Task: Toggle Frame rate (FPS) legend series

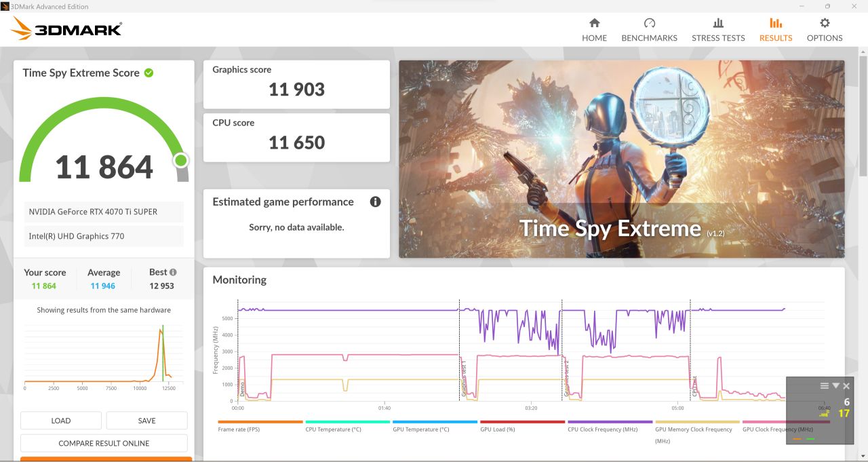Action: [260, 426]
